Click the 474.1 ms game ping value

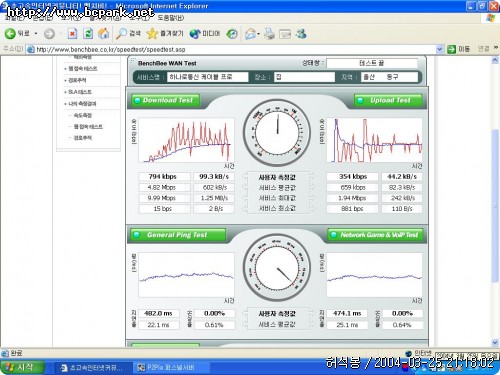[347, 314]
